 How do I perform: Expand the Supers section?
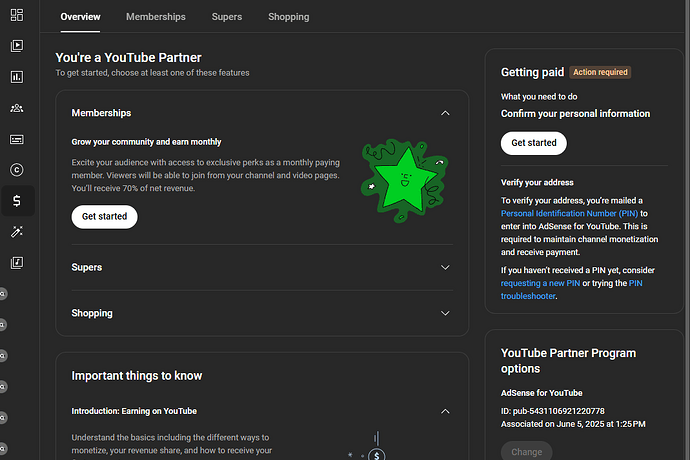pyautogui.click(x=445, y=267)
